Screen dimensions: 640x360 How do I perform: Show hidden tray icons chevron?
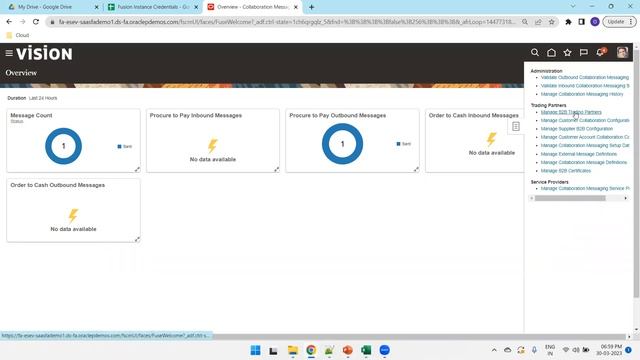[494, 350]
